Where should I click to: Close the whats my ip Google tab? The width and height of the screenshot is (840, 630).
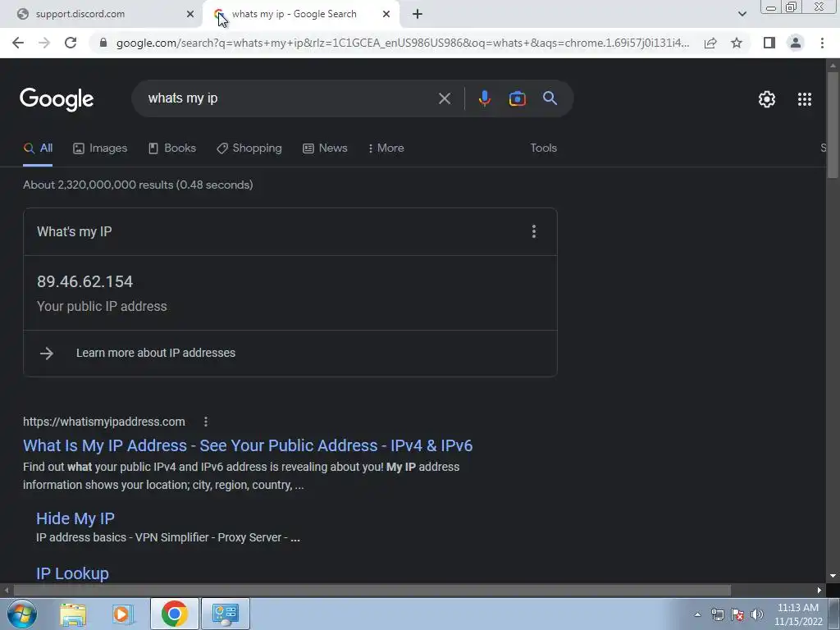click(386, 14)
